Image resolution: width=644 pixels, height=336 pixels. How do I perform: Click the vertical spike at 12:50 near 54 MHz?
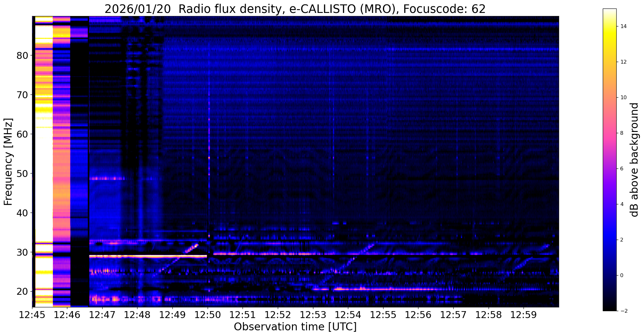click(x=209, y=157)
